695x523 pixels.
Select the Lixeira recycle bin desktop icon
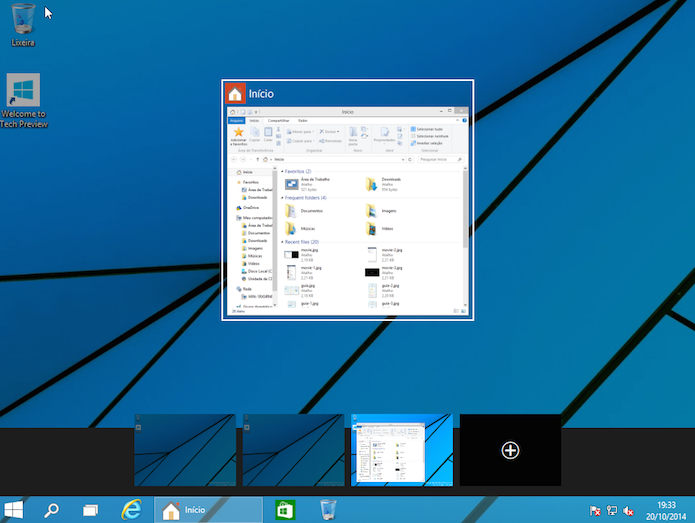[23, 24]
